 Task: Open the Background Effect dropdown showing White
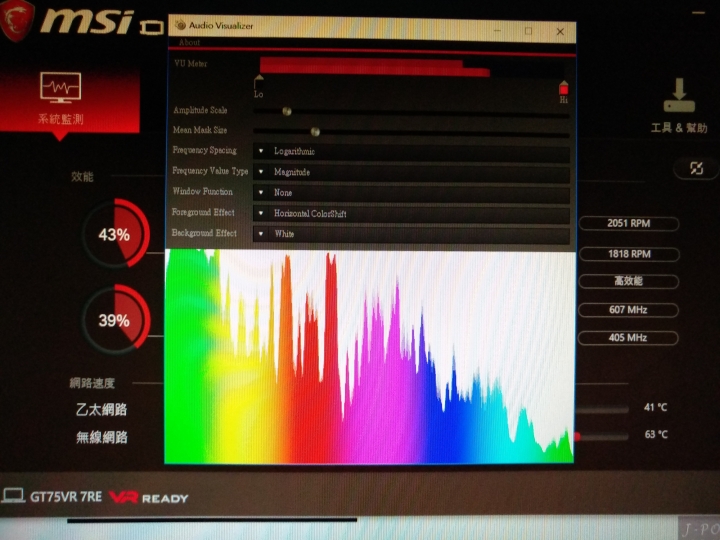click(411, 234)
